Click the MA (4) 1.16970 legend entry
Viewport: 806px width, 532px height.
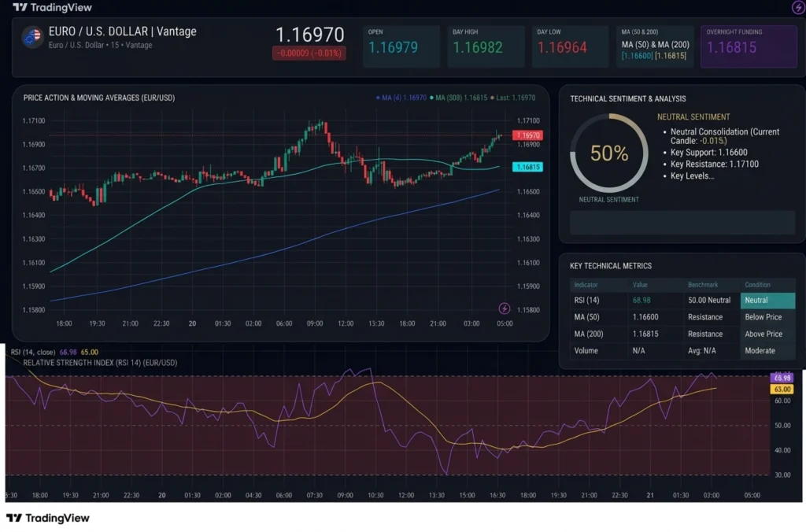pos(401,98)
